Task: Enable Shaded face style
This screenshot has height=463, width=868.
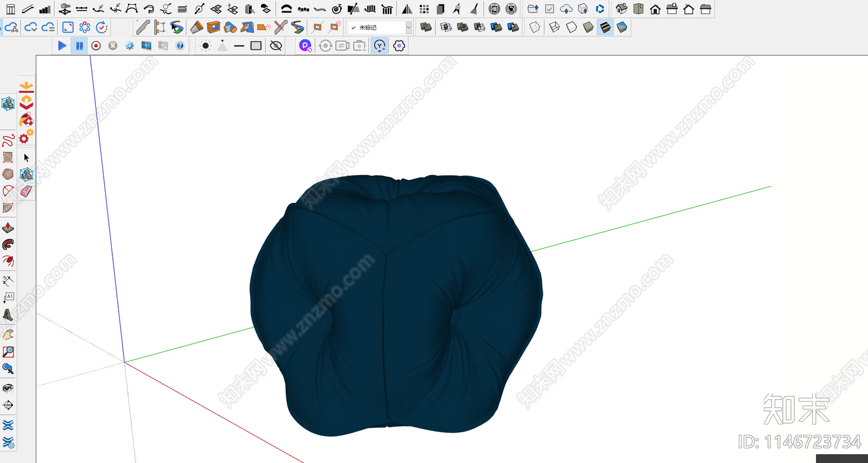Action: (588, 27)
